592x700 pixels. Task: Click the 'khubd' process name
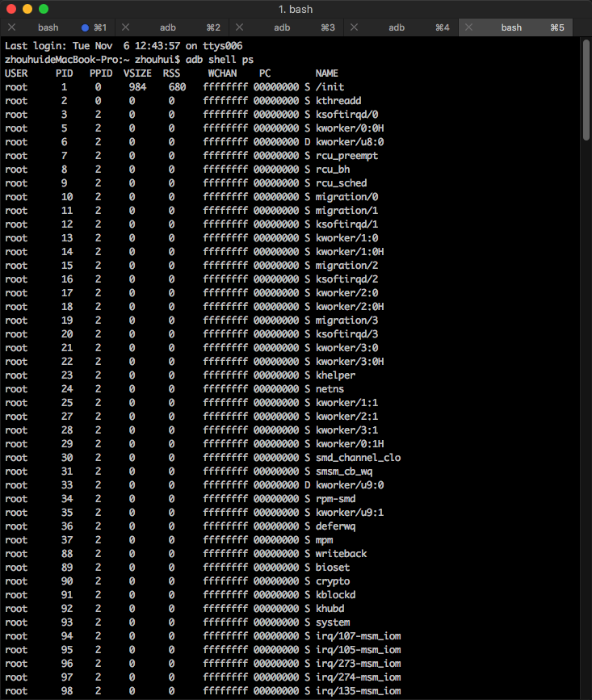click(330, 609)
